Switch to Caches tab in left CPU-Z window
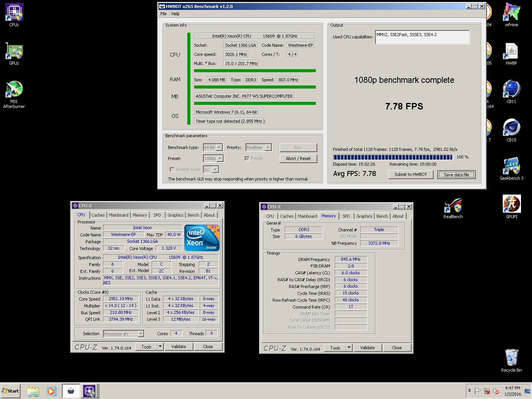Viewport: 532px width, 399px height. (98, 215)
